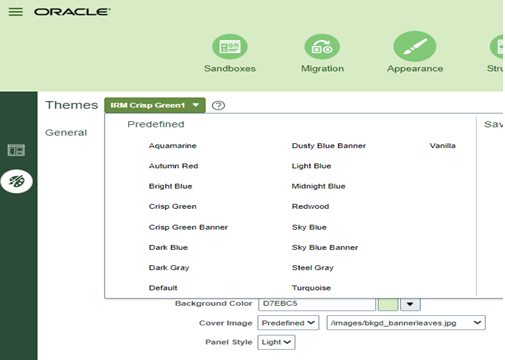Click the Background Color D7EBC5 field
This screenshot has height=360, width=505.
(x=317, y=304)
